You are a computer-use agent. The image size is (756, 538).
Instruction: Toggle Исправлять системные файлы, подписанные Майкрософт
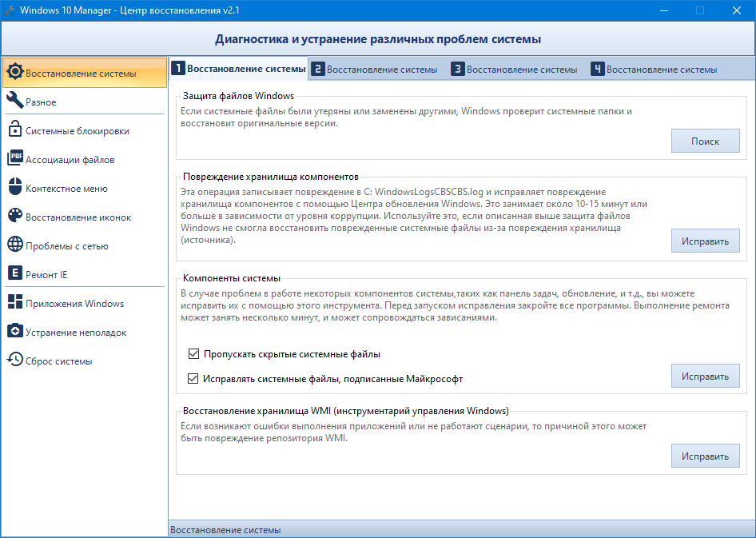193,378
